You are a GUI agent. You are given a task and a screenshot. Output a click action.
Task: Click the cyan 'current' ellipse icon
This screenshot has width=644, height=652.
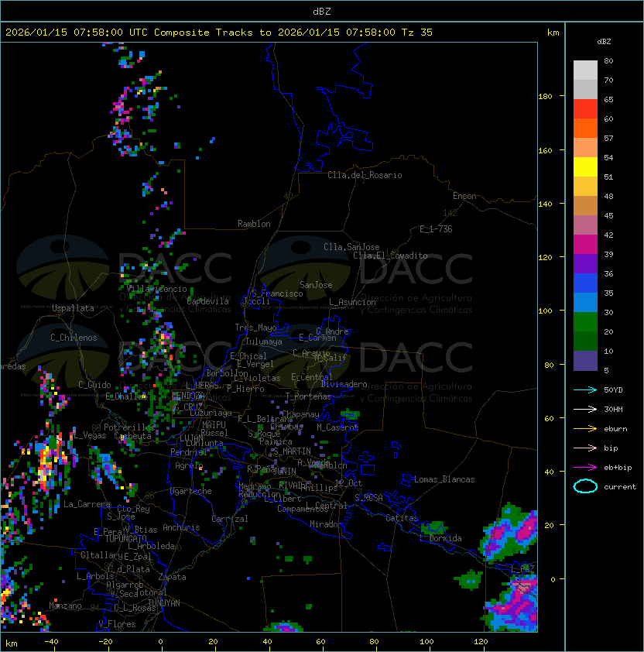click(x=585, y=486)
